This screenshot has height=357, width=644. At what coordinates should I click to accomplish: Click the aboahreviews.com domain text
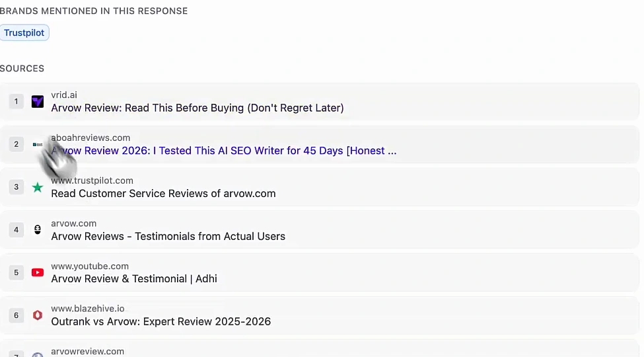(x=90, y=138)
